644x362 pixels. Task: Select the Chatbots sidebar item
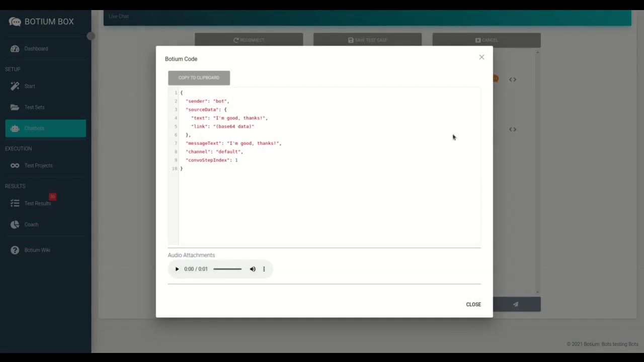[x=45, y=128]
